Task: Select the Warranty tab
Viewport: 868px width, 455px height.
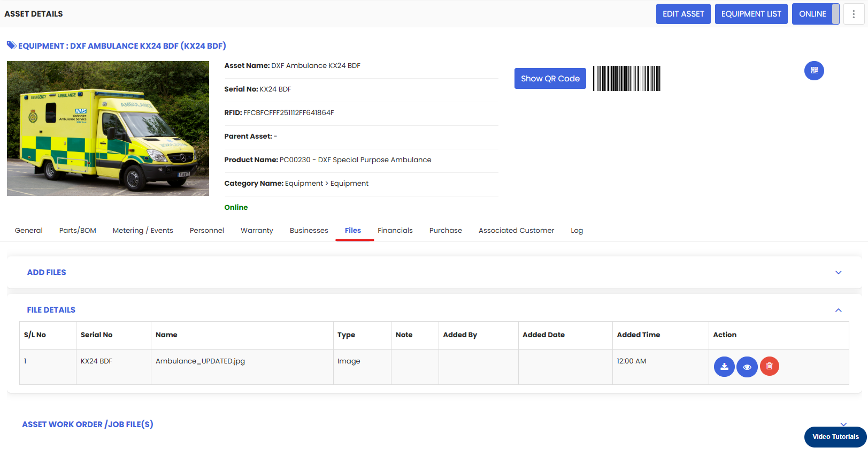Action: (257, 230)
